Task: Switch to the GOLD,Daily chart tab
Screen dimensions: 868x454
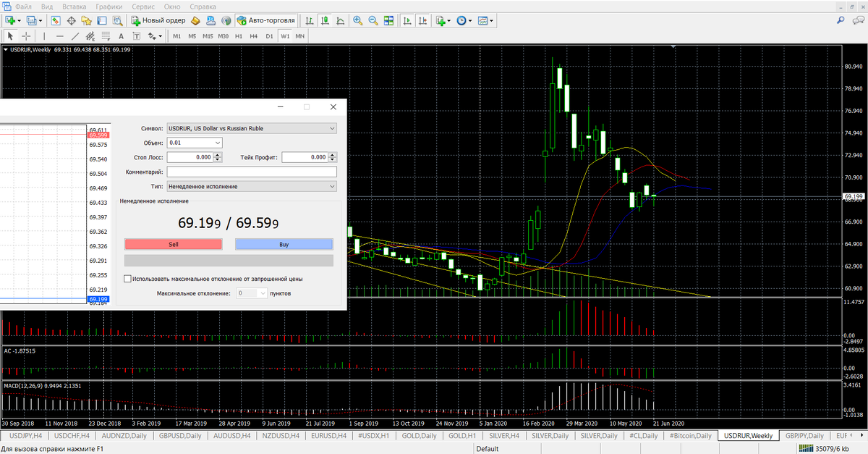Action: click(x=420, y=436)
